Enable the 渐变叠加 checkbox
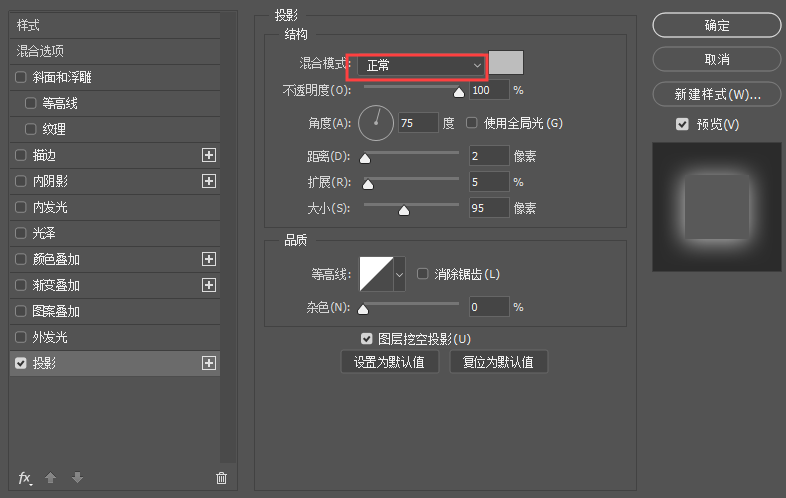The width and height of the screenshot is (786, 498). 21,285
